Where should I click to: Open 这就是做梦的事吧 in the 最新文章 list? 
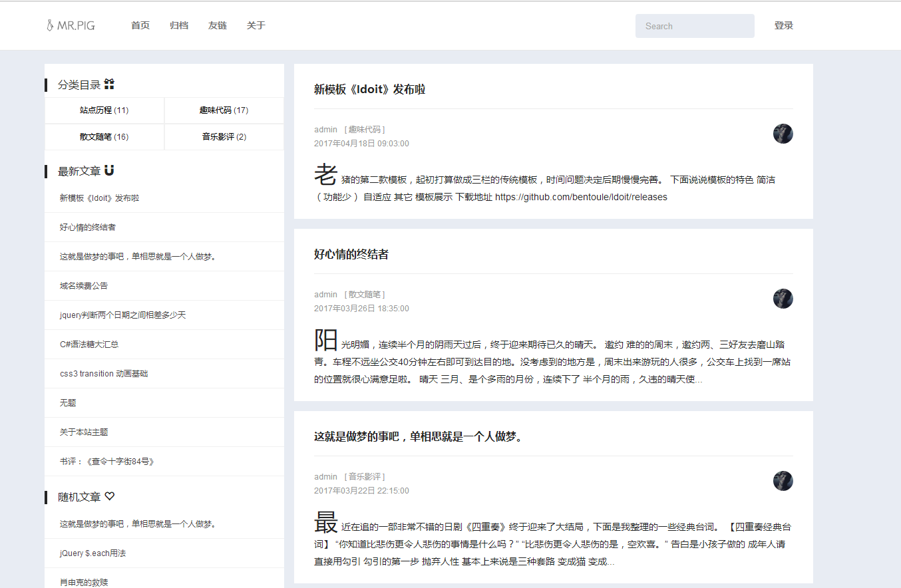point(138,257)
